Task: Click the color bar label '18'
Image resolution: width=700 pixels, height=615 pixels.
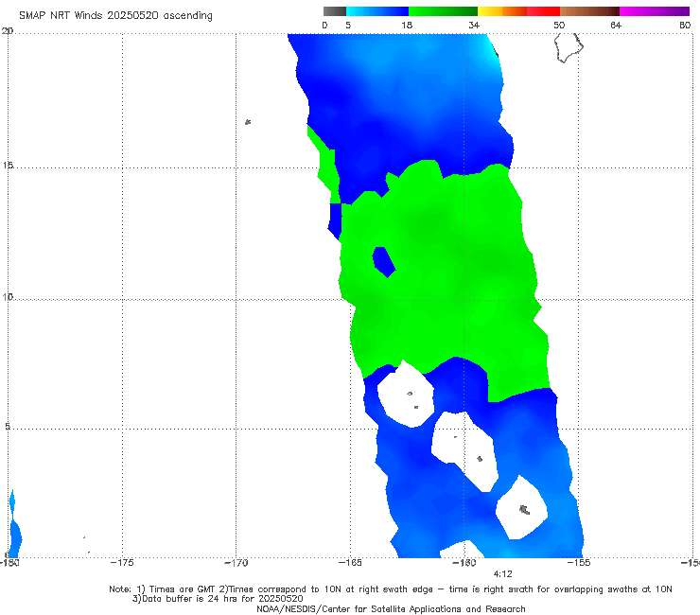Action: (x=407, y=26)
